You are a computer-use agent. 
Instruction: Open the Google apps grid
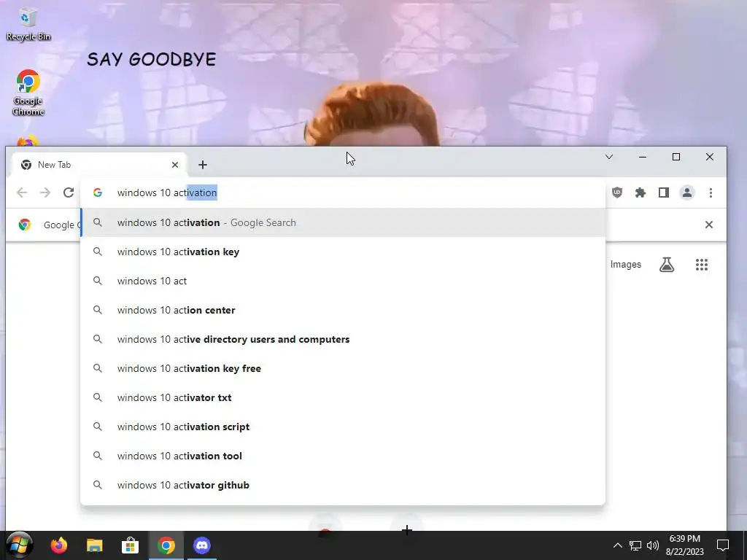point(701,264)
